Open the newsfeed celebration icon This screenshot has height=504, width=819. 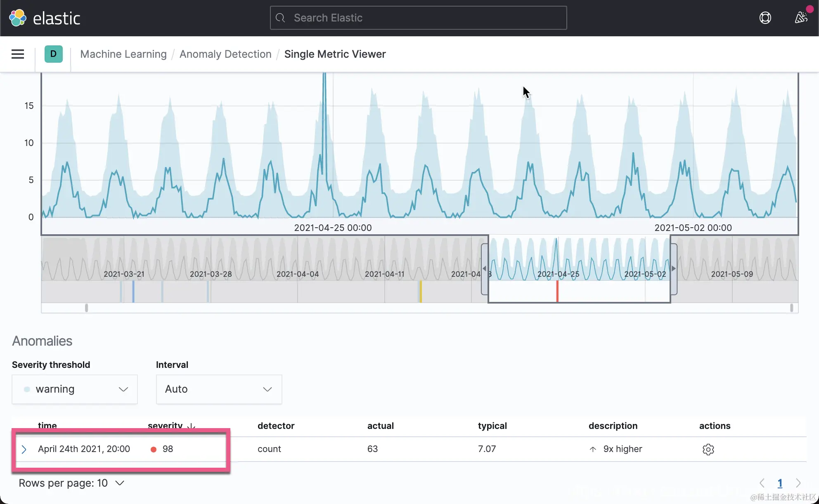click(801, 18)
